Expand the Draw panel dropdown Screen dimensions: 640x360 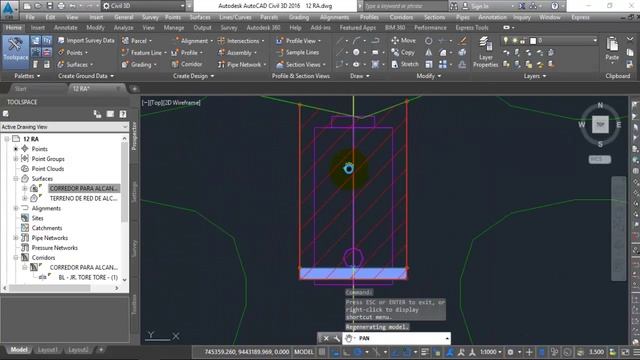point(360,76)
